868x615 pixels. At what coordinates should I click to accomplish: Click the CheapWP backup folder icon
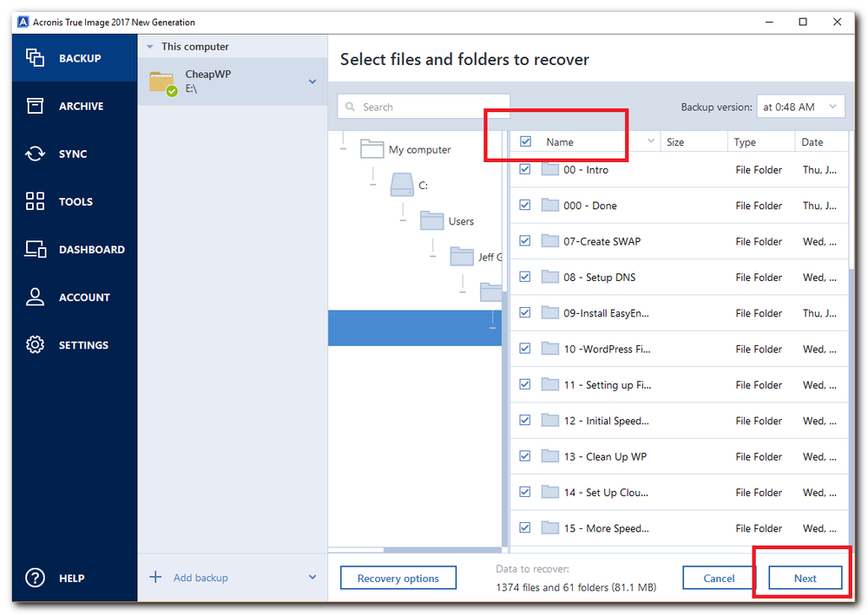click(x=163, y=83)
